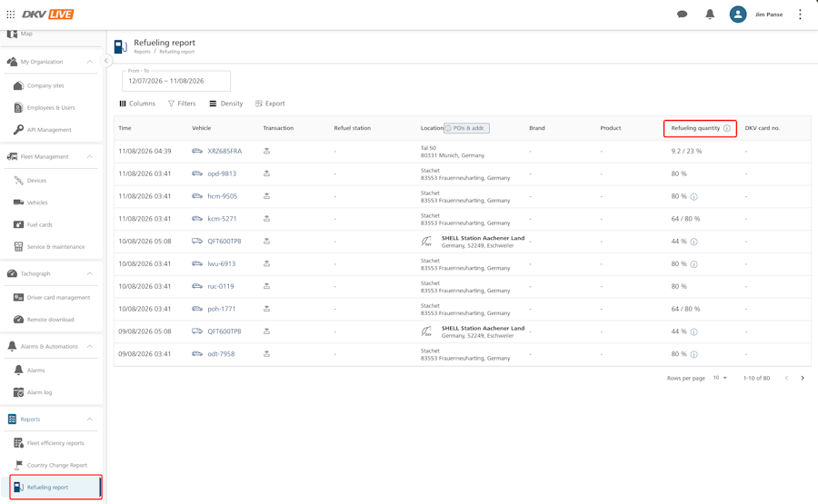Open vehicle link poh-1771
This screenshot has height=504, width=818.
pyautogui.click(x=221, y=309)
